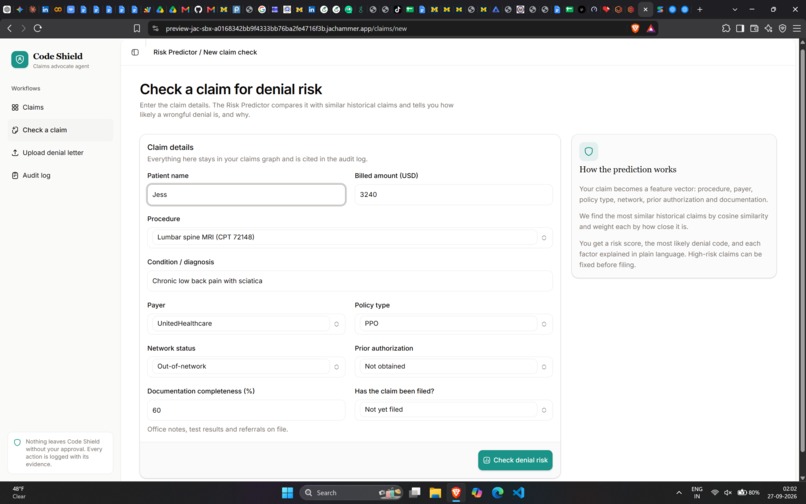Click the Condition / diagnosis field

(x=350, y=281)
